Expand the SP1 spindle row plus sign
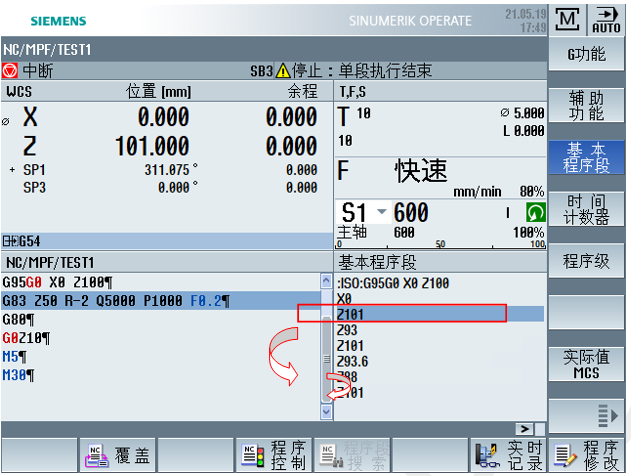The image size is (631, 476). pos(12,170)
